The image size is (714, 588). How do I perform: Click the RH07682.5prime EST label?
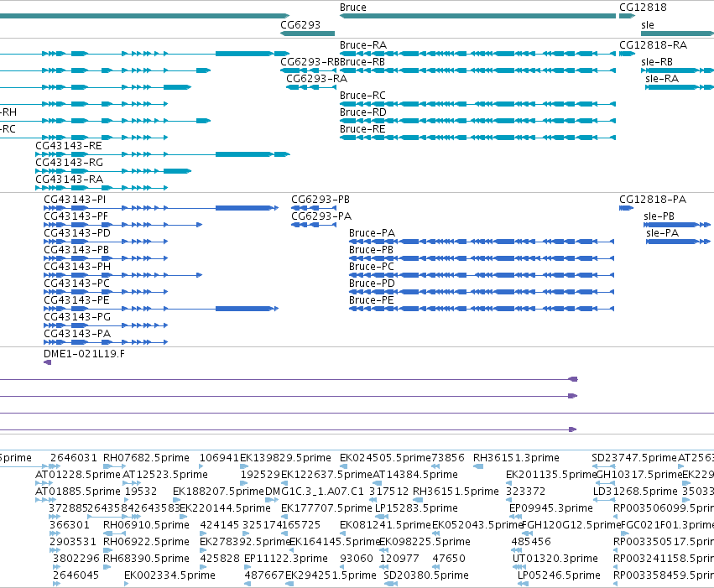click(146, 458)
